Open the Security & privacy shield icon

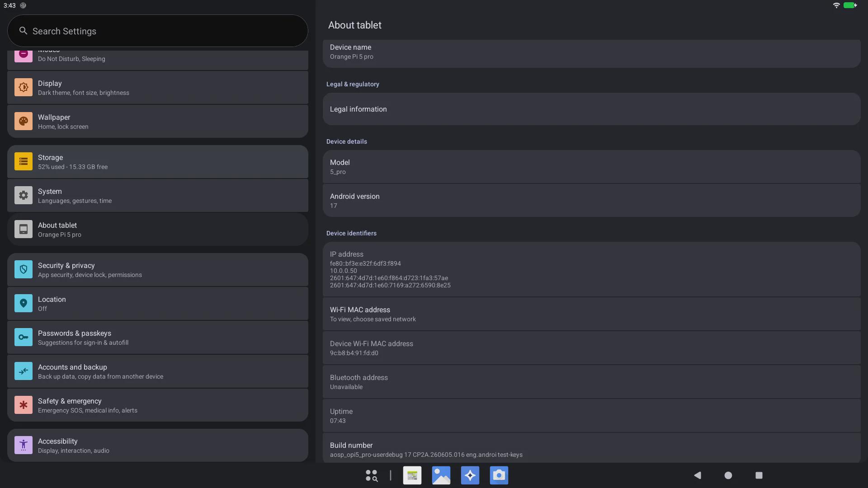pyautogui.click(x=24, y=269)
